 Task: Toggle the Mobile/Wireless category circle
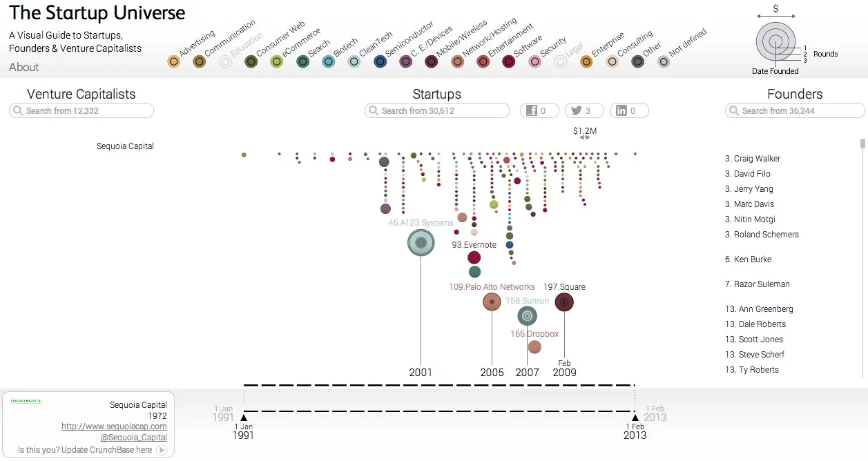coord(432,62)
